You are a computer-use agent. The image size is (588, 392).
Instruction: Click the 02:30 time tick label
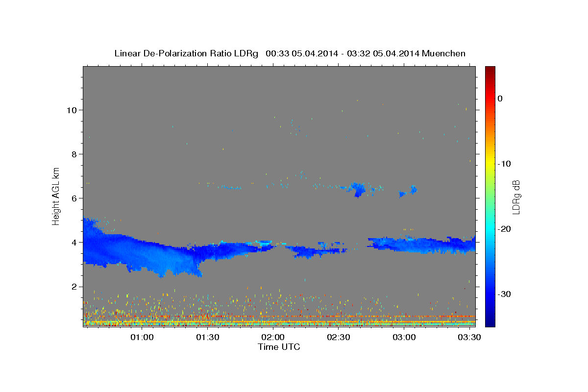click(x=339, y=338)
